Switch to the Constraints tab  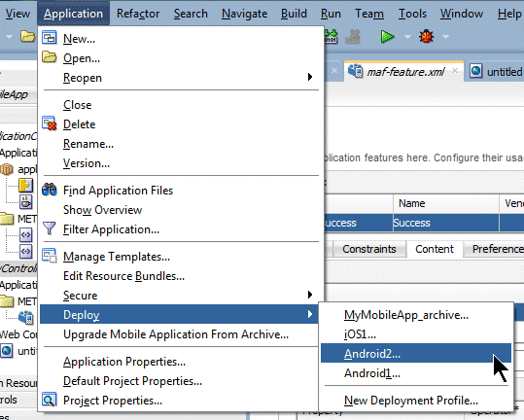tap(369, 249)
